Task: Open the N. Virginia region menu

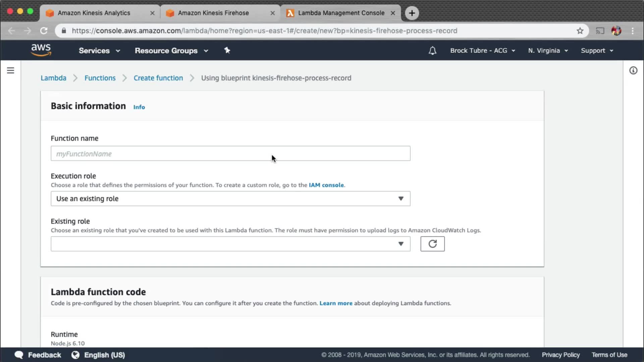Action: 548,51
